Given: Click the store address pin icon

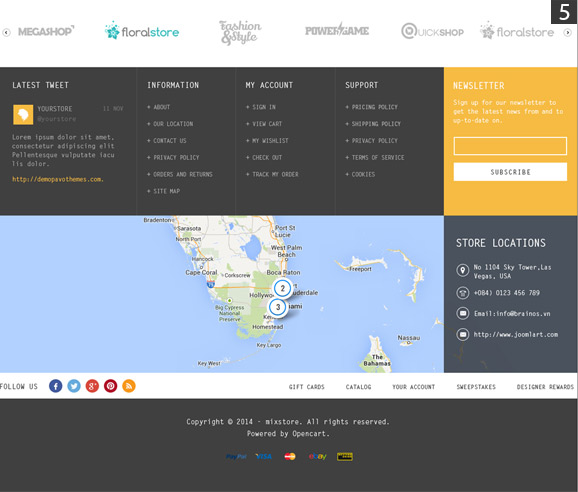Looking at the screenshot, I should tap(463, 270).
